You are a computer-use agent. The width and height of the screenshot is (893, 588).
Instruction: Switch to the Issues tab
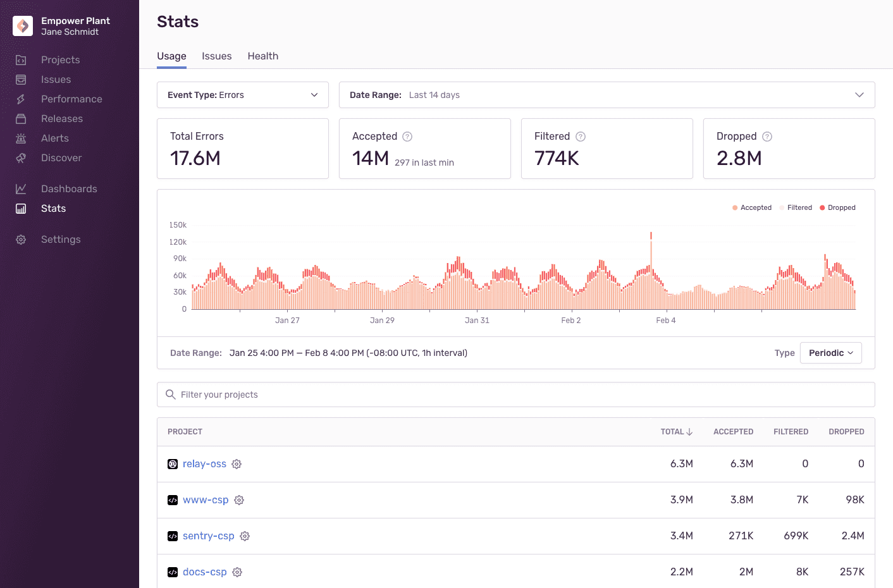(216, 56)
